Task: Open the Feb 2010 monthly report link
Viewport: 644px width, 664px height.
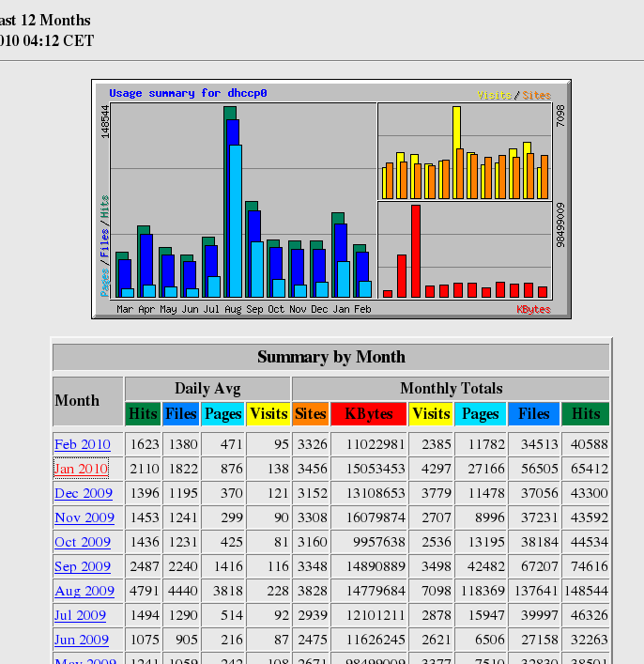Action: click(82, 444)
